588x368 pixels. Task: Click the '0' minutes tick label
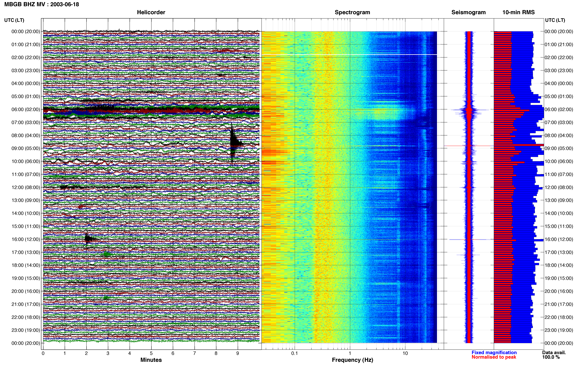[43, 353]
